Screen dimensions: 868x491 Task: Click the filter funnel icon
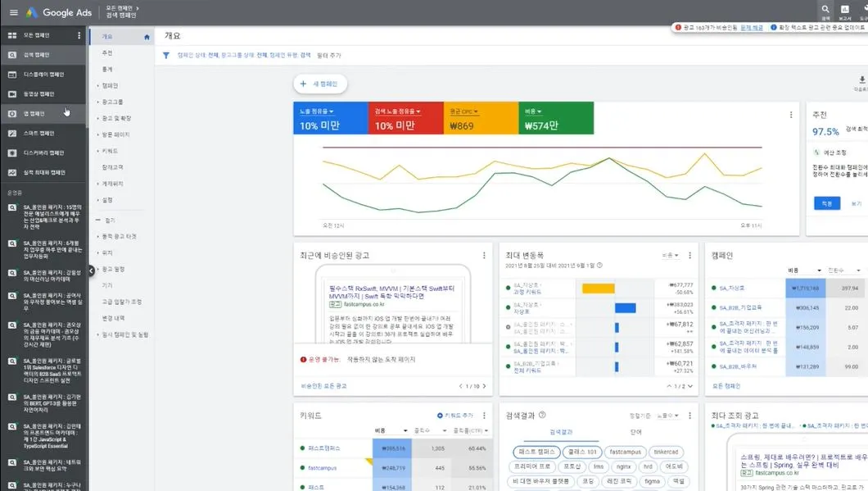(x=166, y=56)
